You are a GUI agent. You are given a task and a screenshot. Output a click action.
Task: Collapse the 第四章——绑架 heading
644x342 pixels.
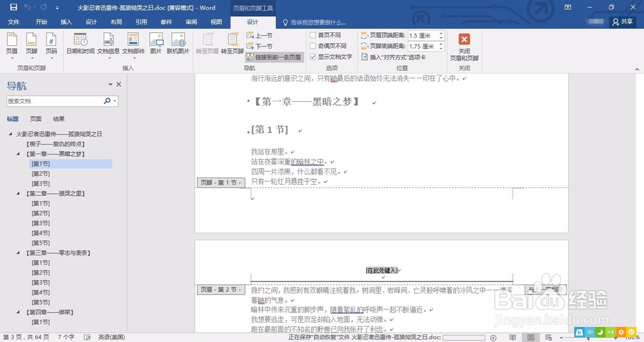point(18,312)
